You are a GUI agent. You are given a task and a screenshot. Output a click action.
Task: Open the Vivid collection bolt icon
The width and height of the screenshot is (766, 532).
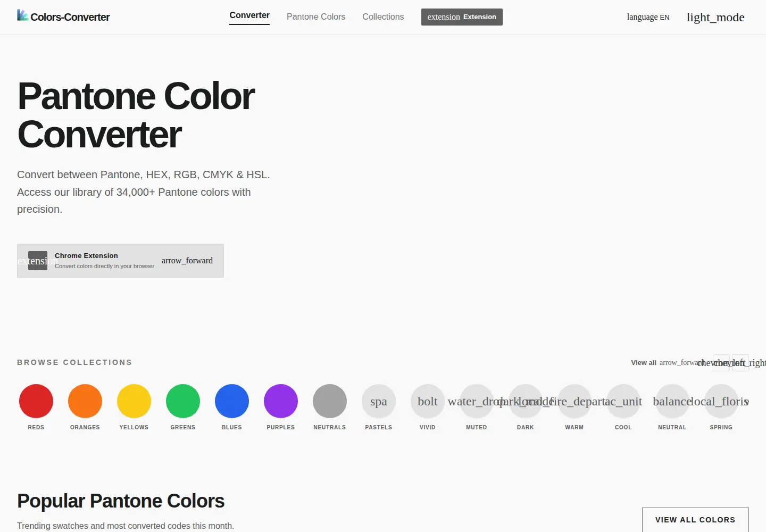428,401
